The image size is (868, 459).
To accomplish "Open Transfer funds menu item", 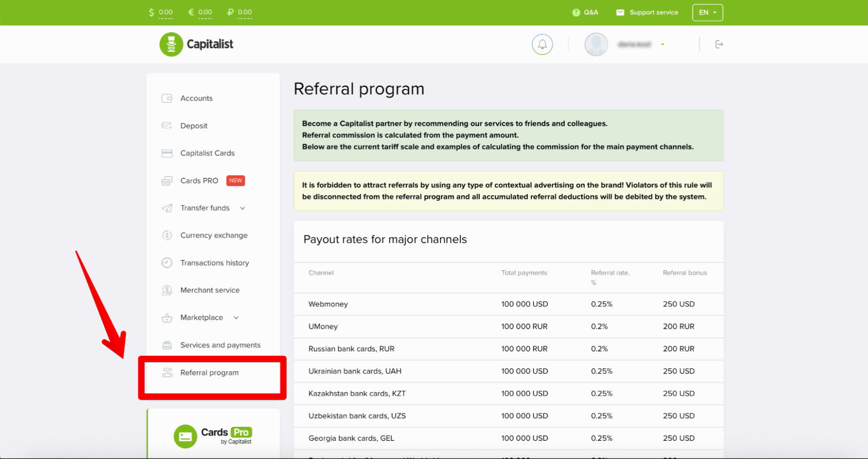I will tap(205, 208).
